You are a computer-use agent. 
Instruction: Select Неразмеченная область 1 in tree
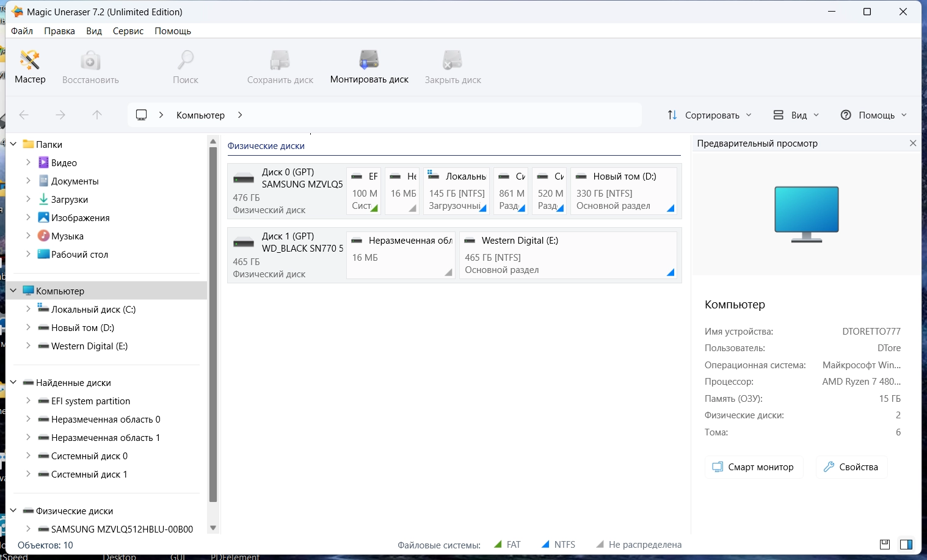pyautogui.click(x=106, y=437)
